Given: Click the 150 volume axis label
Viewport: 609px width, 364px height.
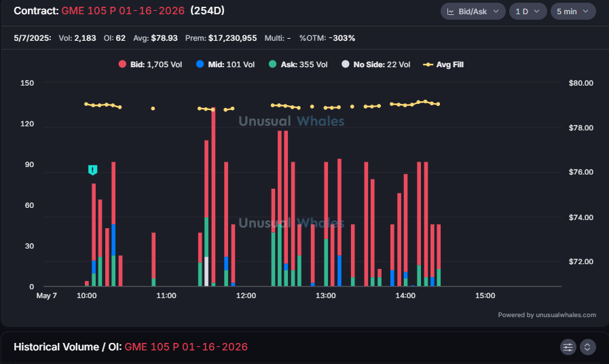Looking at the screenshot, I should 27,83.
